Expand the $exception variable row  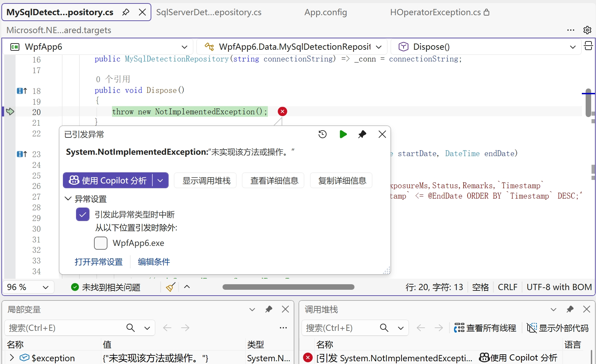pos(12,358)
